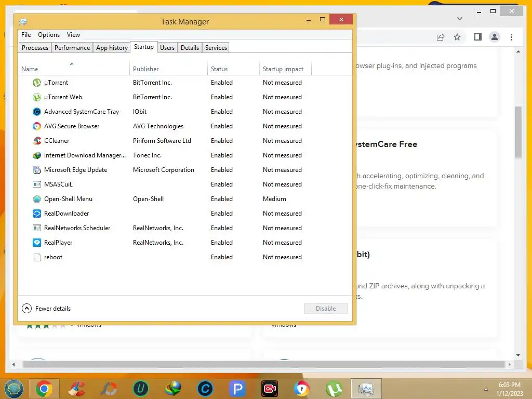Click the Task Manager title bar icon
532x399 pixels.
tap(23, 22)
